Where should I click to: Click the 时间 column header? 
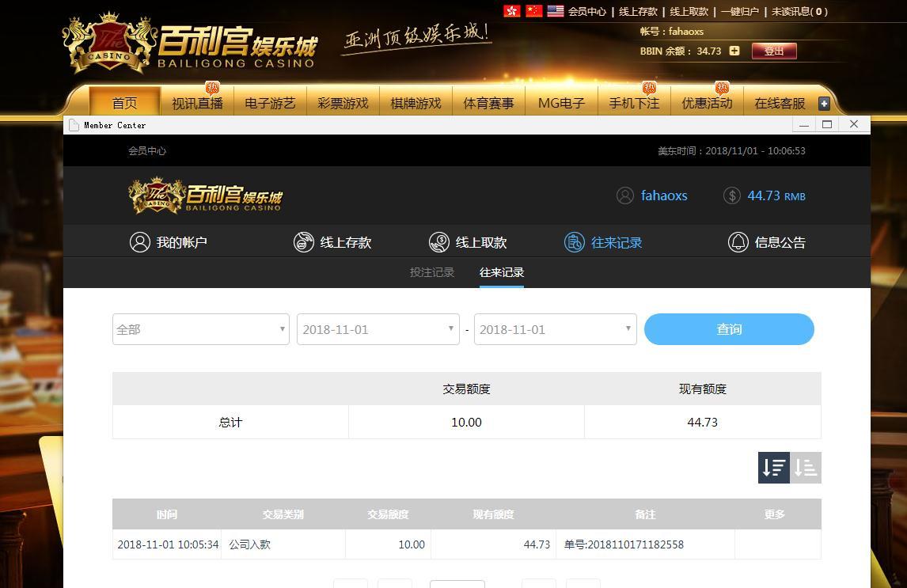point(166,514)
